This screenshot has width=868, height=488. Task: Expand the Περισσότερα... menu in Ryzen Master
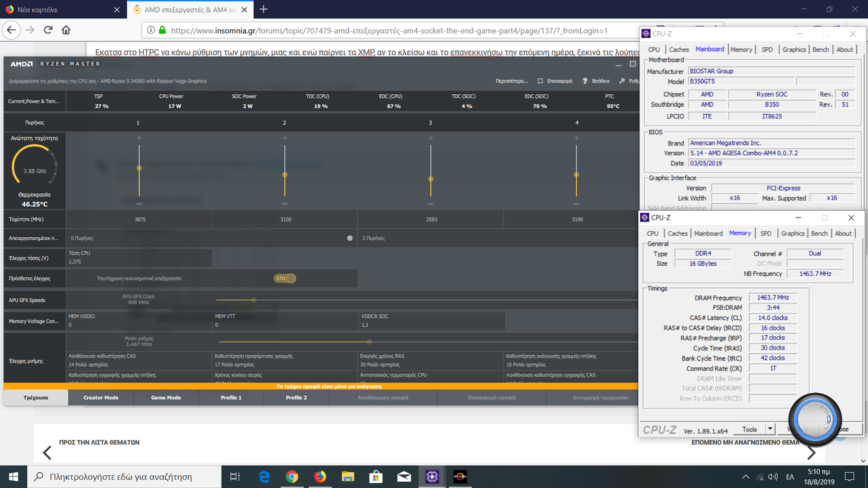(511, 81)
